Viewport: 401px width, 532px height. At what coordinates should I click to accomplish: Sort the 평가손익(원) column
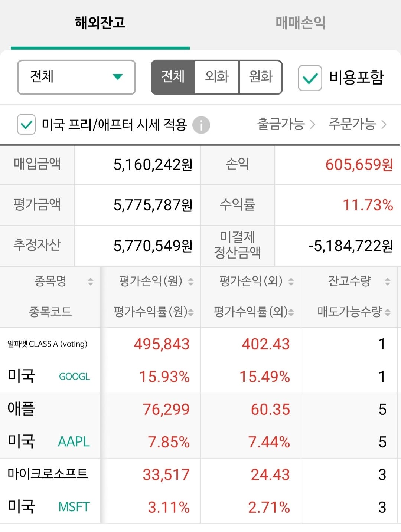click(190, 282)
